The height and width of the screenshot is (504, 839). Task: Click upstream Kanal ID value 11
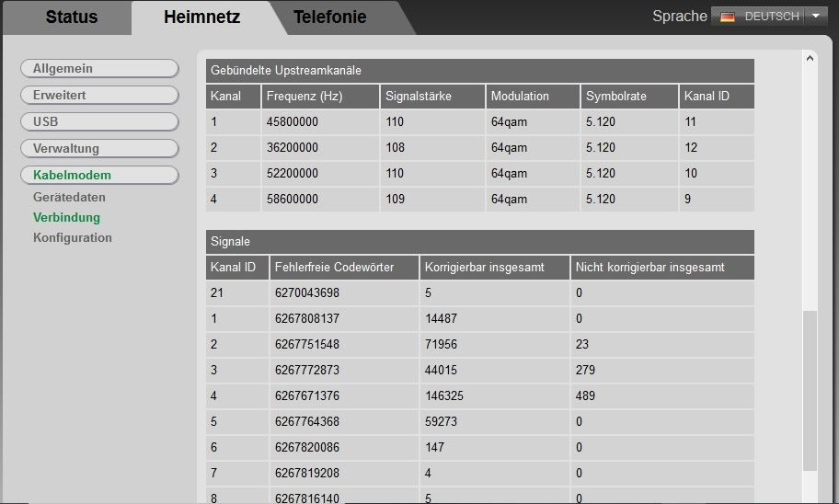(x=690, y=122)
